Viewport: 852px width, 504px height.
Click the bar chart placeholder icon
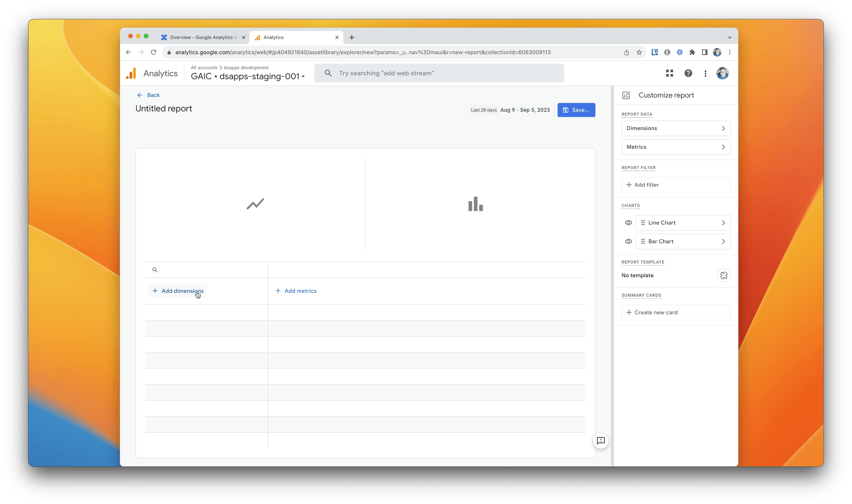(x=475, y=204)
